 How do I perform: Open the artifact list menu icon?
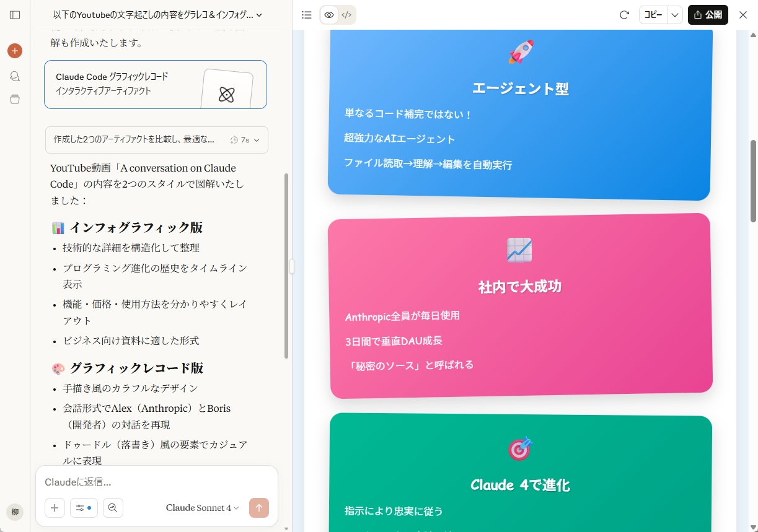click(306, 15)
